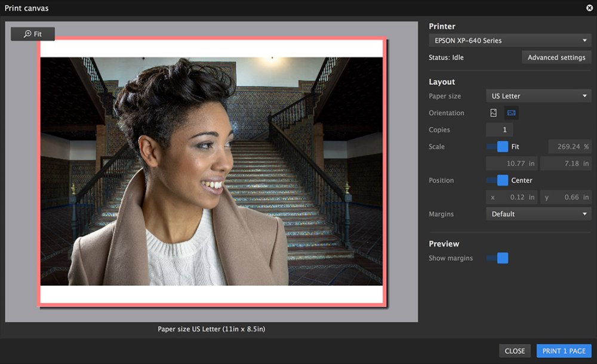Toggle the Scale Fit switch

coord(497,147)
